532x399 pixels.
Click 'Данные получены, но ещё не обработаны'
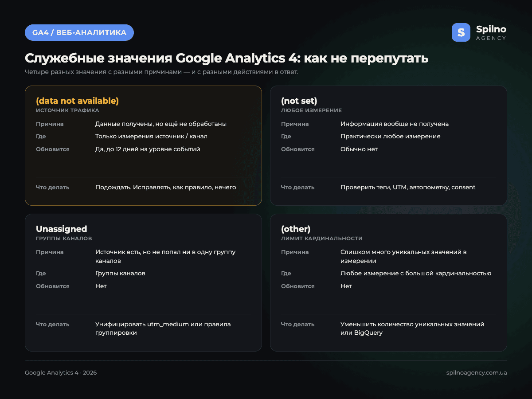161,124
